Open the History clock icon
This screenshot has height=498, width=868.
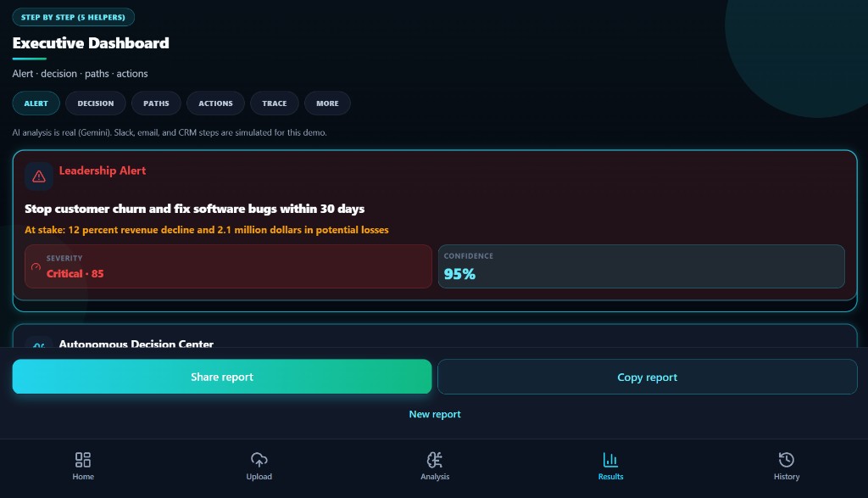pos(787,460)
